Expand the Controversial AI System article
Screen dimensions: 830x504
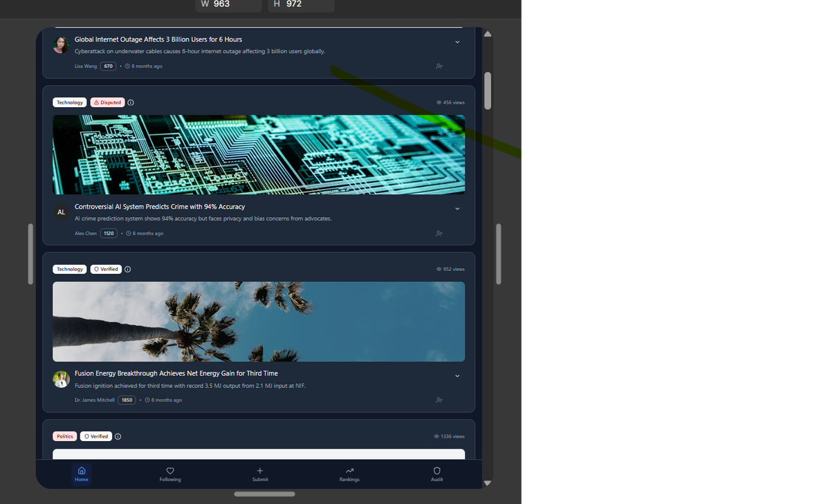(x=457, y=209)
